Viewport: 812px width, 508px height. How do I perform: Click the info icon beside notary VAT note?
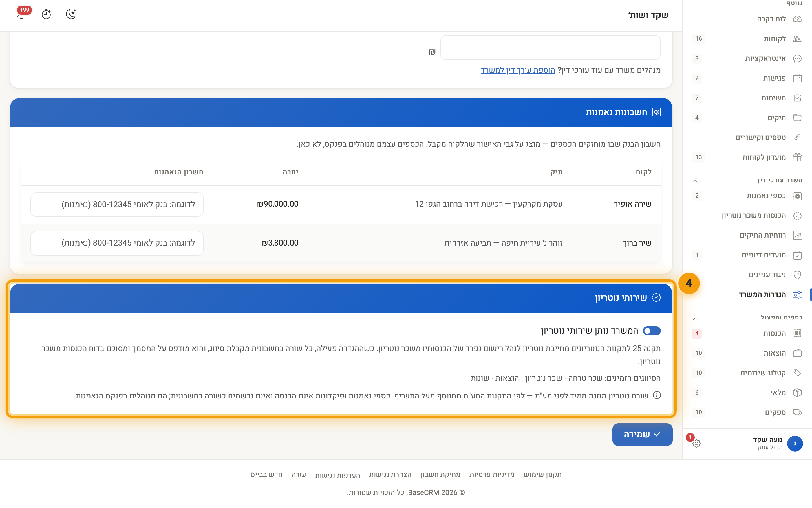[x=657, y=395]
